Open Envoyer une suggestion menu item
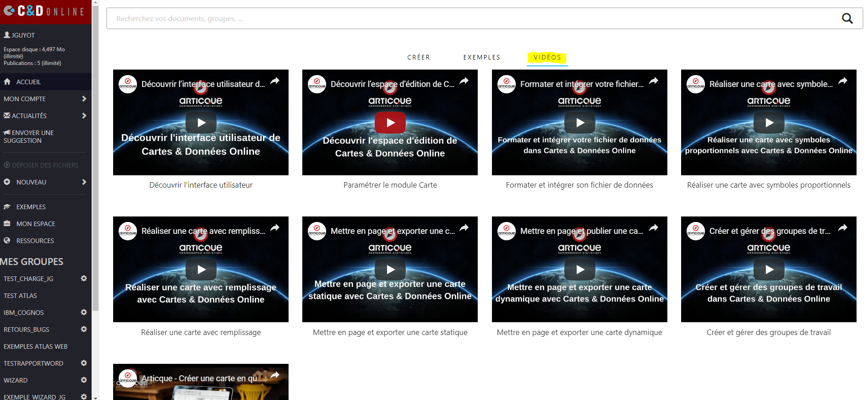868x400 pixels. tap(46, 136)
